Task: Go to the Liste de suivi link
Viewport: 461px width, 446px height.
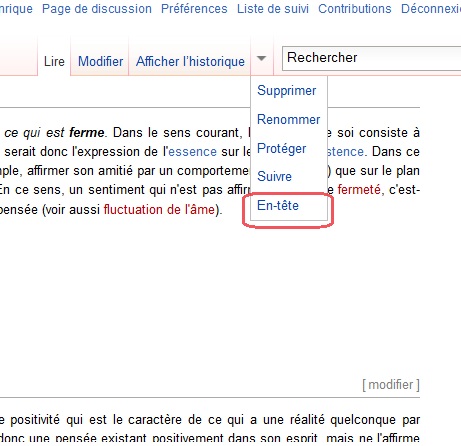Action: coord(273,9)
